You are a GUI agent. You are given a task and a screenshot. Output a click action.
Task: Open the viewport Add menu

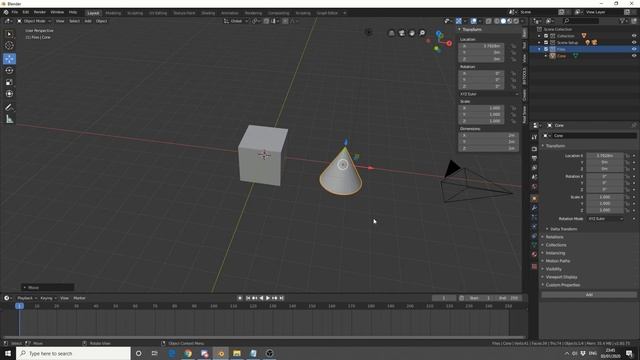(88, 21)
